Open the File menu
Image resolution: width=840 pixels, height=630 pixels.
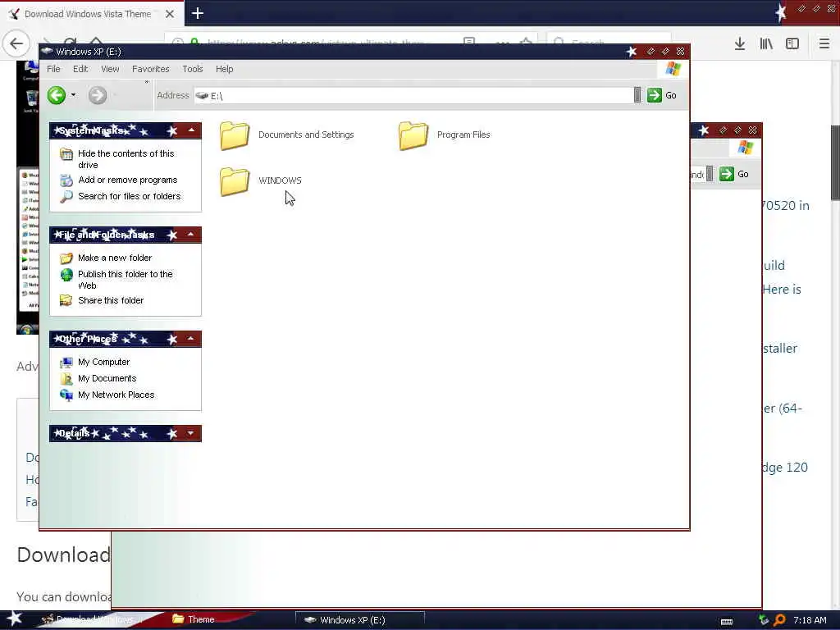coord(53,69)
